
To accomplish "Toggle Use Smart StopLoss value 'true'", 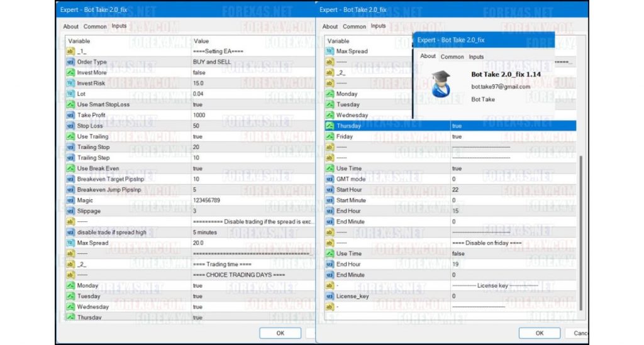I will tap(197, 104).
